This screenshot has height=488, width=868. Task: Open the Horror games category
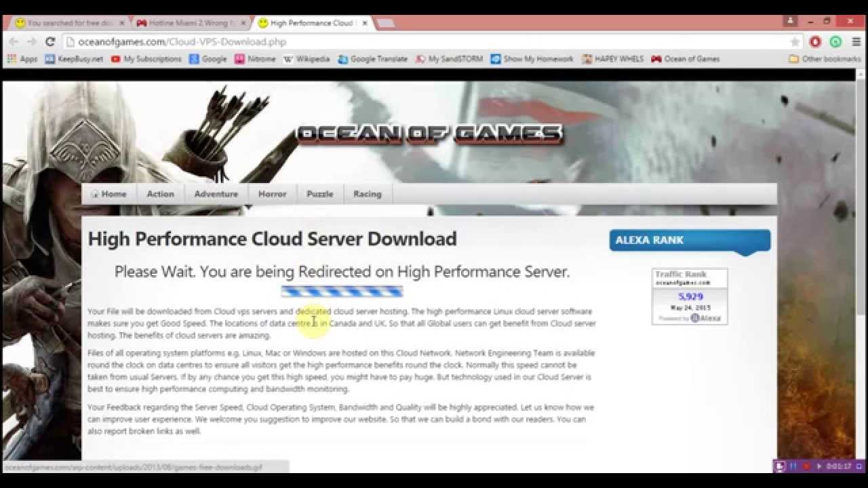coord(273,194)
